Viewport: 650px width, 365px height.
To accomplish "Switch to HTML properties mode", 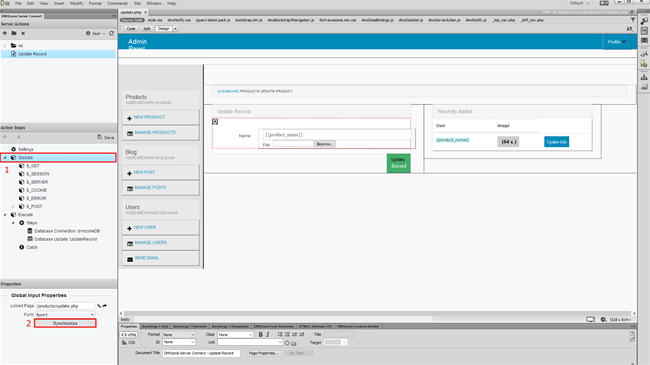I will click(129, 335).
